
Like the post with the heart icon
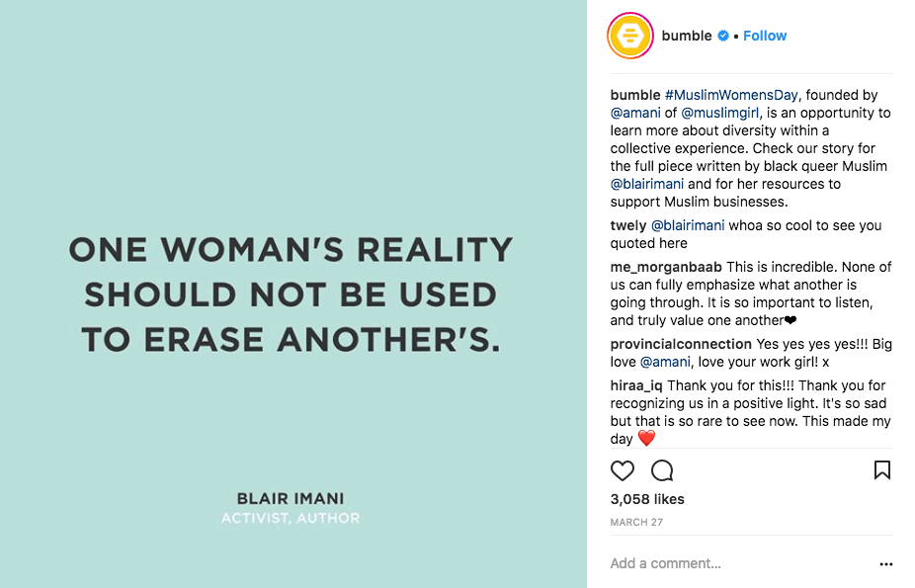[x=623, y=470]
